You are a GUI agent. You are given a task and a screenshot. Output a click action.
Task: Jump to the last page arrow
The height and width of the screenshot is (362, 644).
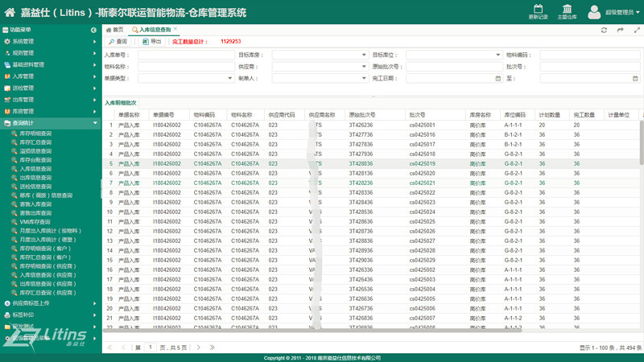coord(213,348)
